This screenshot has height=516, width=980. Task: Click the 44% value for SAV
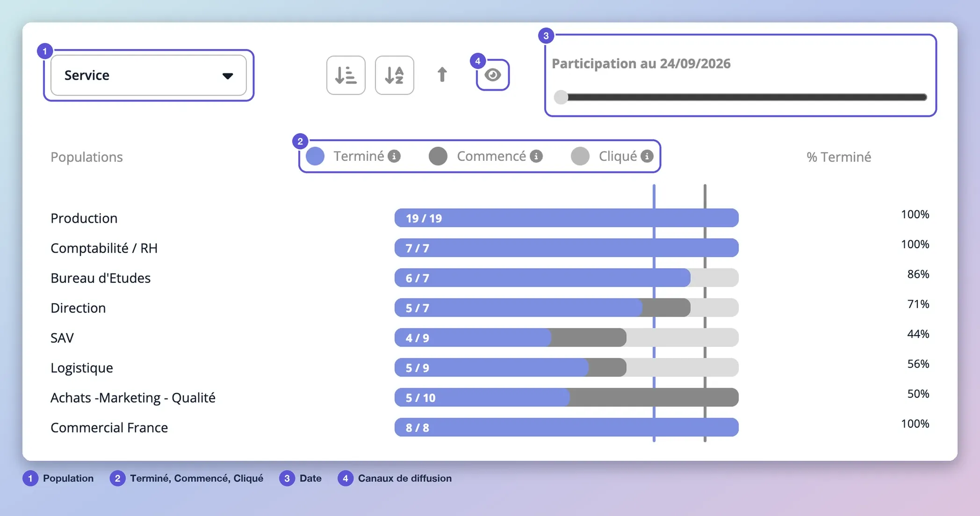918,334
